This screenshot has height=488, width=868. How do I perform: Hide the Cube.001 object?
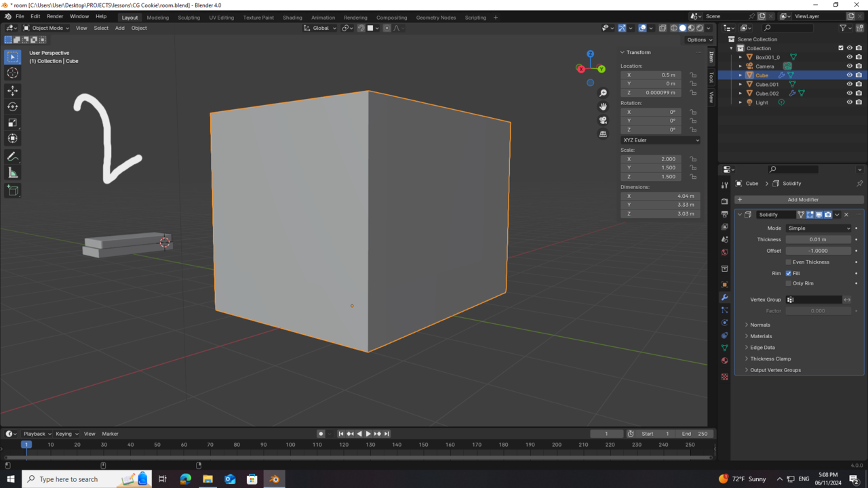(849, 84)
